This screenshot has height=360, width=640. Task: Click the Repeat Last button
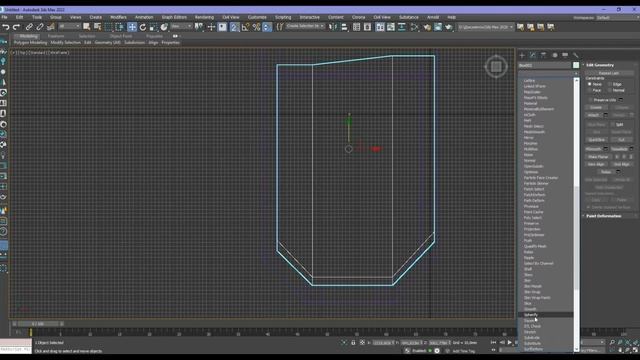click(x=609, y=73)
